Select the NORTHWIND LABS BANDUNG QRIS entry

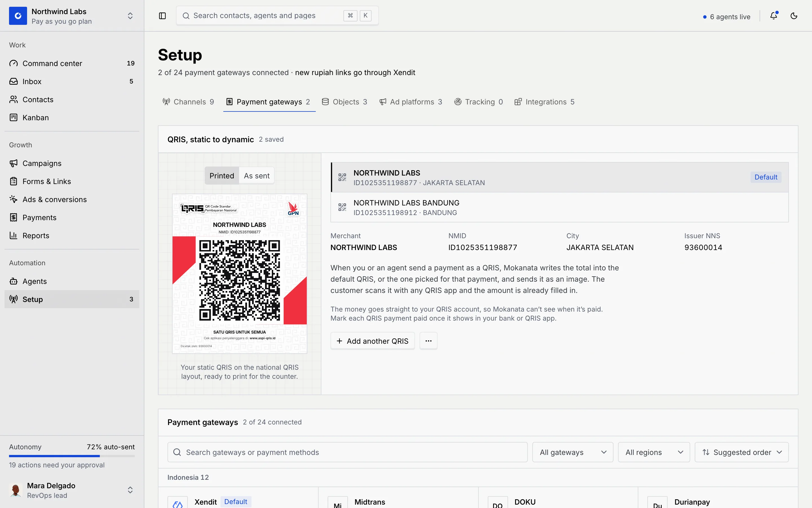point(560,207)
